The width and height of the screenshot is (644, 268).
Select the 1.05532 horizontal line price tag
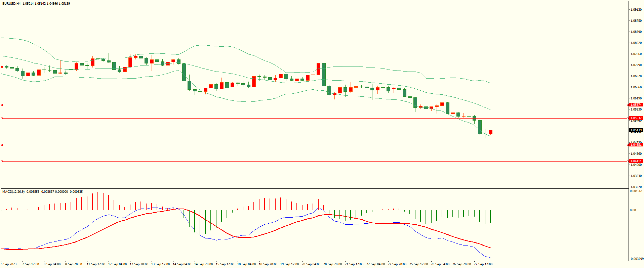636,118
